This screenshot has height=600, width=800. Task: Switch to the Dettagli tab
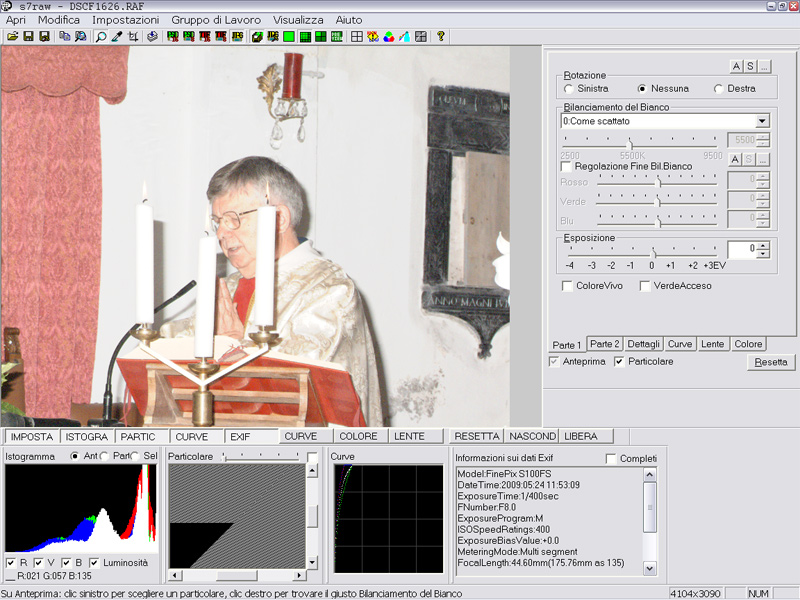click(644, 344)
